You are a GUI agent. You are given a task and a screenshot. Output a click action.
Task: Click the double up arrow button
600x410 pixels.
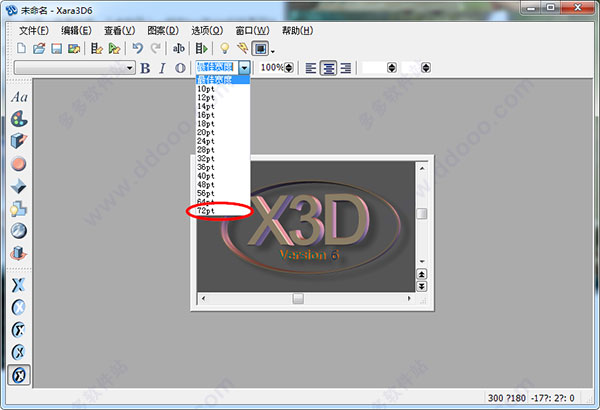click(x=421, y=274)
